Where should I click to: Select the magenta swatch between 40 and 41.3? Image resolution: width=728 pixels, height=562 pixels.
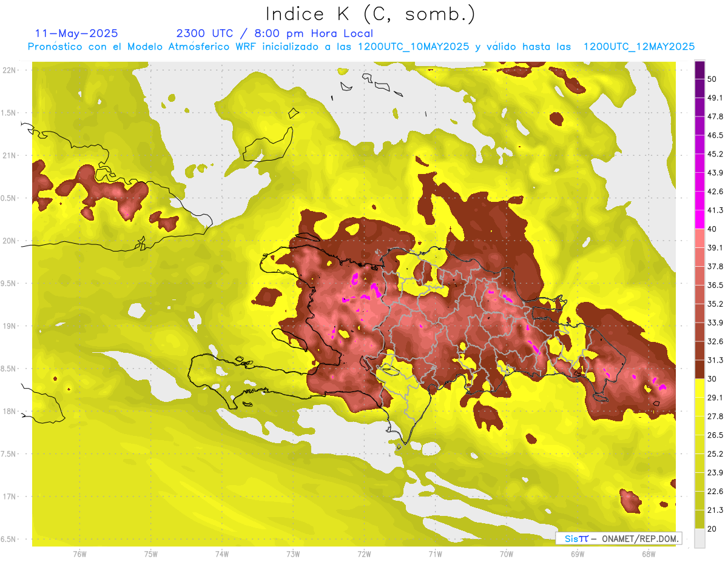pyautogui.click(x=699, y=219)
